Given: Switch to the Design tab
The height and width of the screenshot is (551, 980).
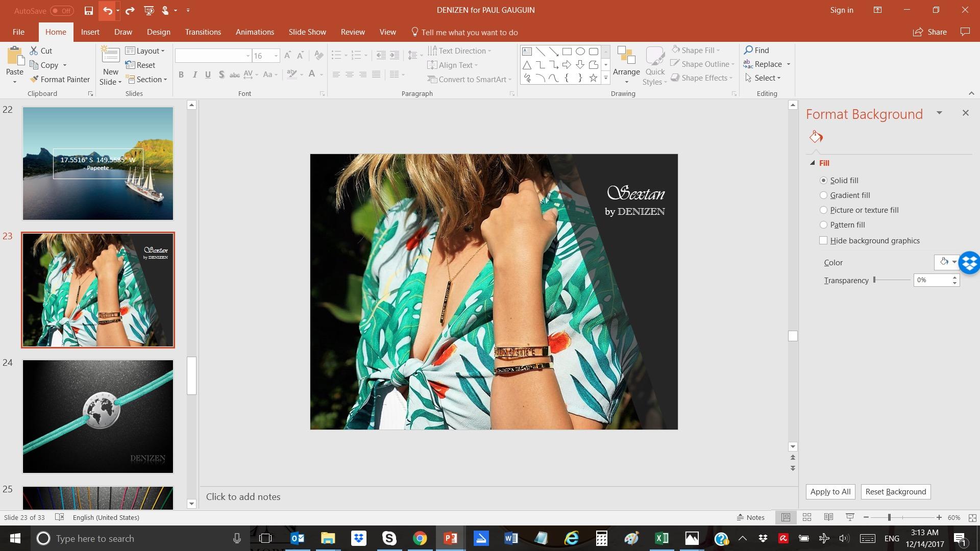Looking at the screenshot, I should tap(158, 32).
